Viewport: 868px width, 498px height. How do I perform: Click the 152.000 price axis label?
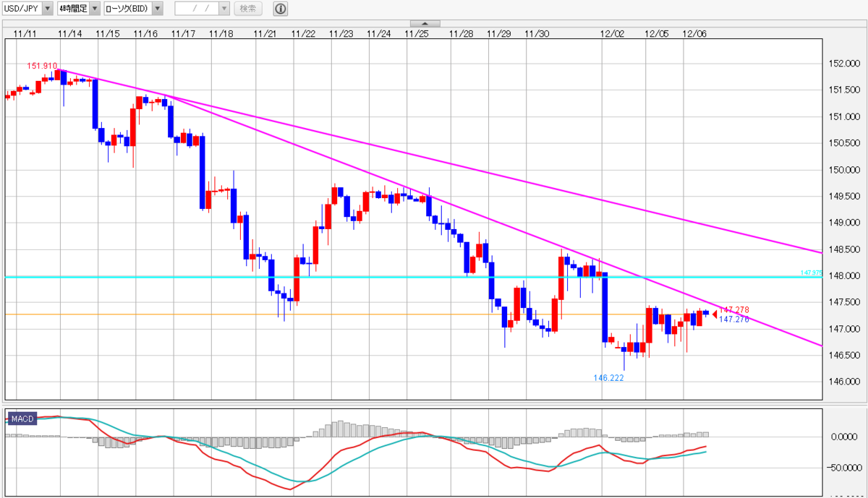pyautogui.click(x=843, y=64)
